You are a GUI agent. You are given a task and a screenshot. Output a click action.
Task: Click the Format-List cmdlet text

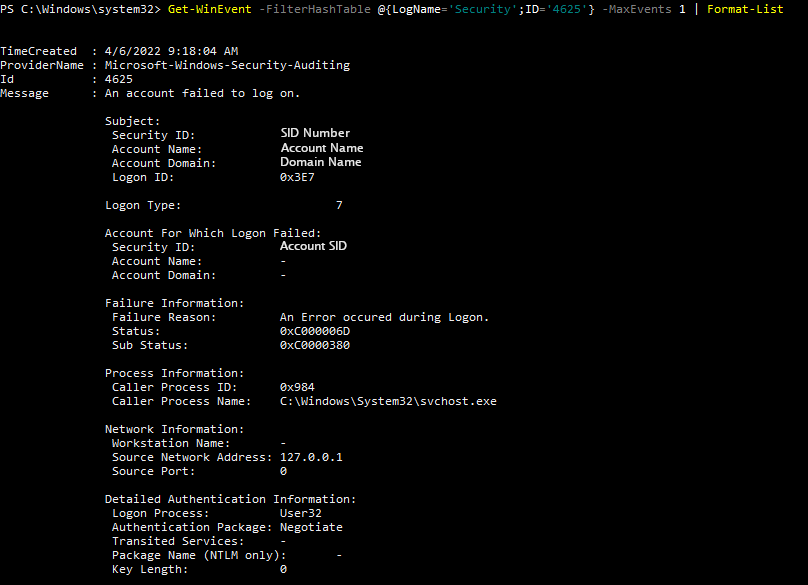(745, 9)
